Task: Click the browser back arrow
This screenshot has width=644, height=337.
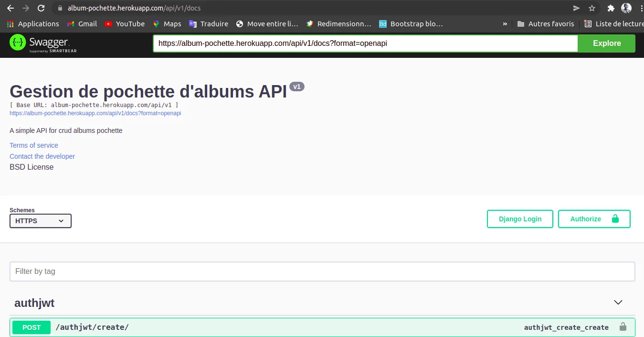Action: coord(10,8)
